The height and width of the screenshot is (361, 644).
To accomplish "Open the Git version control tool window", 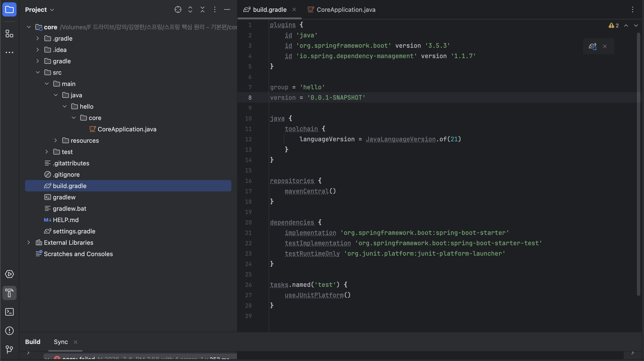I will point(9,349).
